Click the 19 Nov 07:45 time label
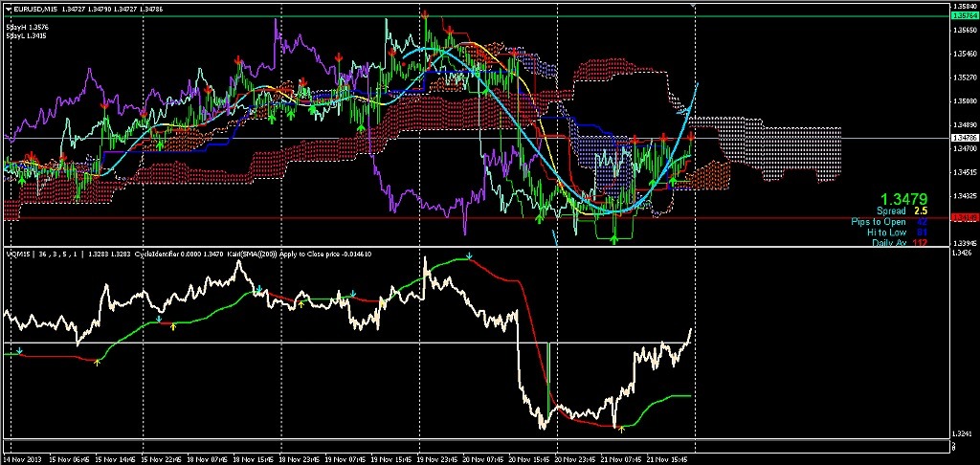Image resolution: width=980 pixels, height=465 pixels. click(345, 459)
